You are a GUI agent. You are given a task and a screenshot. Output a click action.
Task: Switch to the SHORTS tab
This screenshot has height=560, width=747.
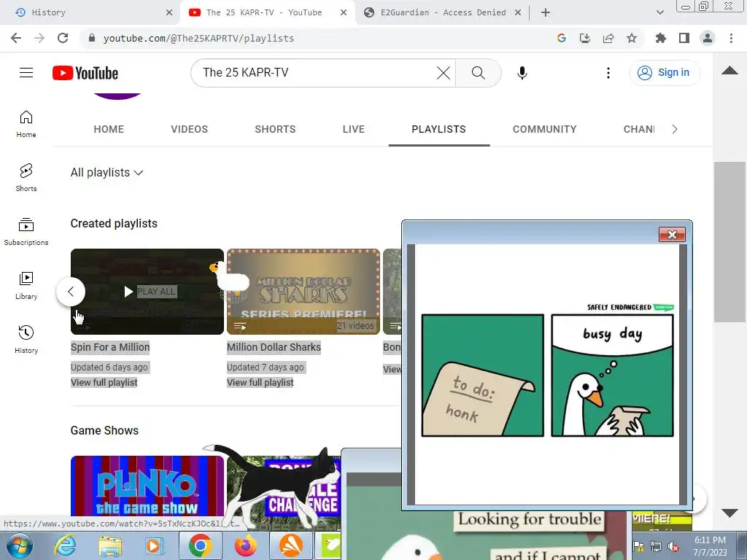click(x=275, y=129)
